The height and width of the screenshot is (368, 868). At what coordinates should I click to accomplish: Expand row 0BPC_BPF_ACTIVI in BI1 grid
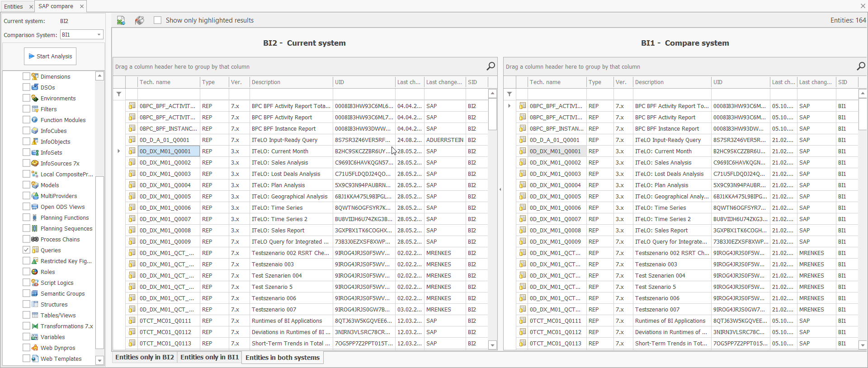[x=509, y=106]
